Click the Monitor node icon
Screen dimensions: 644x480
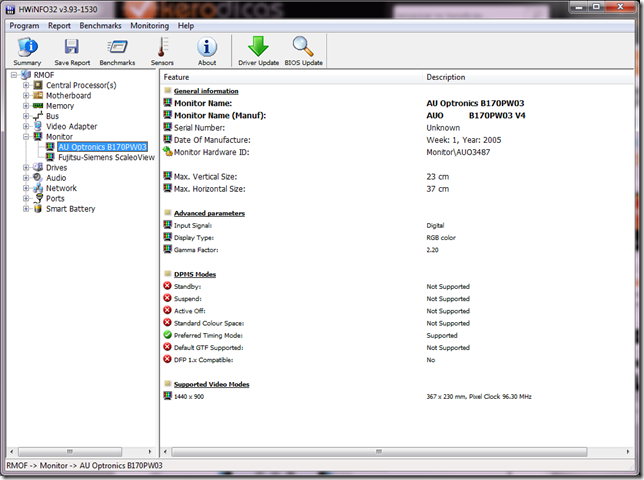click(38, 136)
